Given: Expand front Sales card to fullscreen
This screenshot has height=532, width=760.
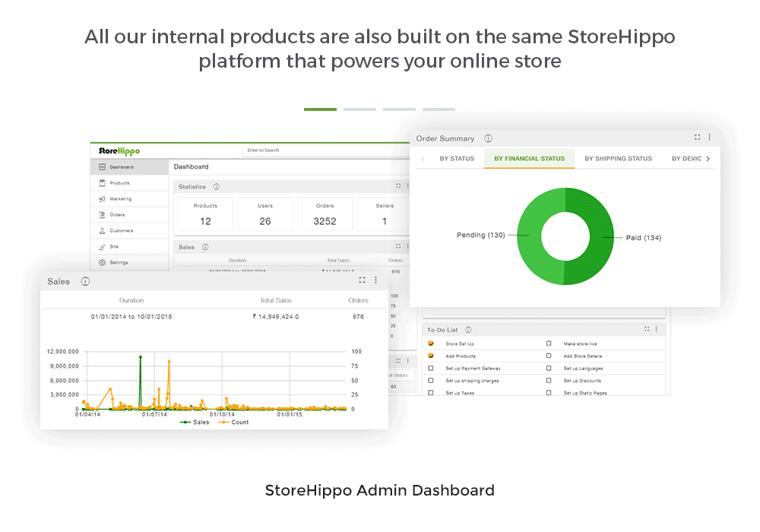Looking at the screenshot, I should click(x=362, y=280).
